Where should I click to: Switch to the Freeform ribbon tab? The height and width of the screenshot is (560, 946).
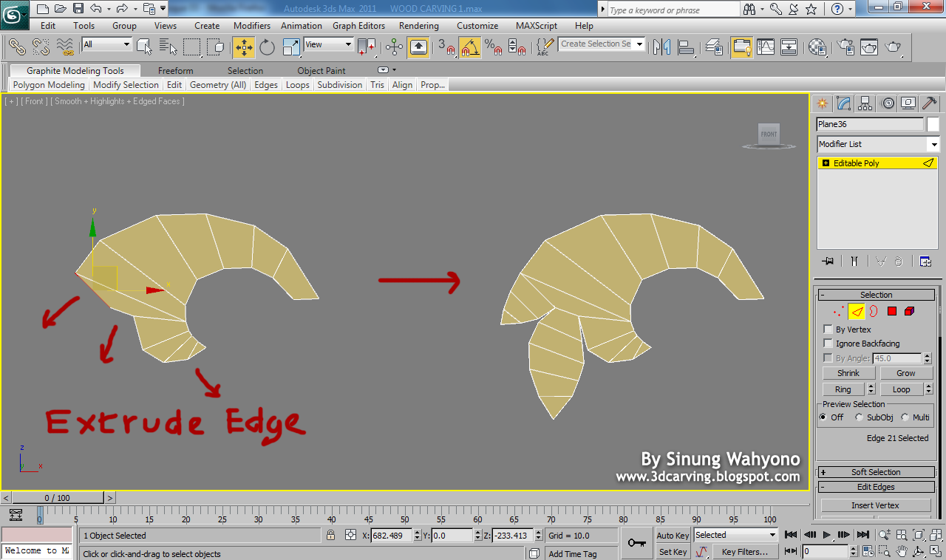tap(175, 70)
